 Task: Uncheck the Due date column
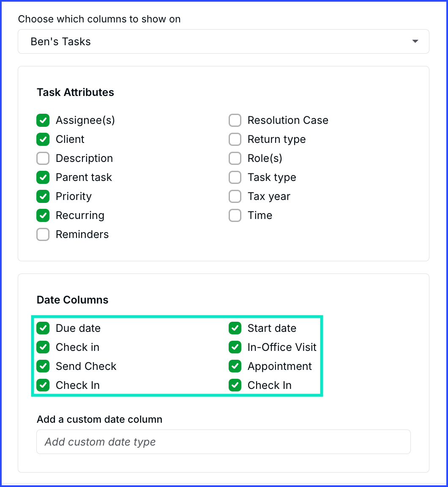coord(43,328)
